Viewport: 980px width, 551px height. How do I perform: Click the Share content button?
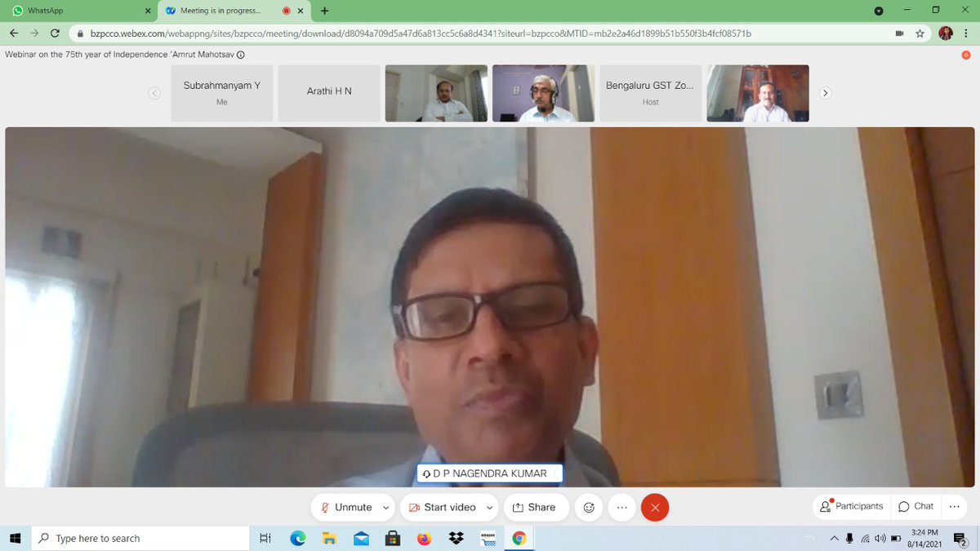pyautogui.click(x=534, y=507)
